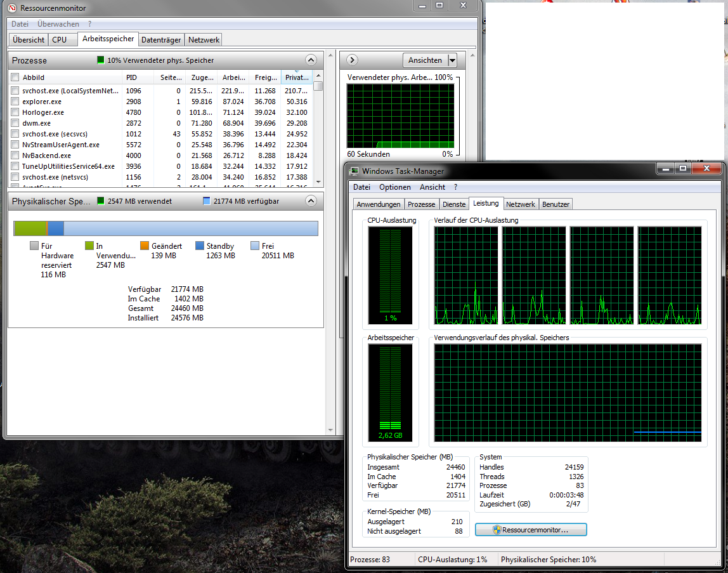
Task: Switch to Netzwerk tab in Task-Manager
Action: point(520,204)
